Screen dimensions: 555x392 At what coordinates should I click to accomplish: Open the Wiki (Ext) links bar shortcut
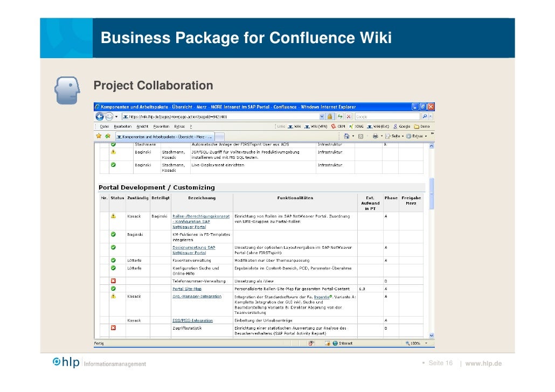pyautogui.click(x=378, y=127)
